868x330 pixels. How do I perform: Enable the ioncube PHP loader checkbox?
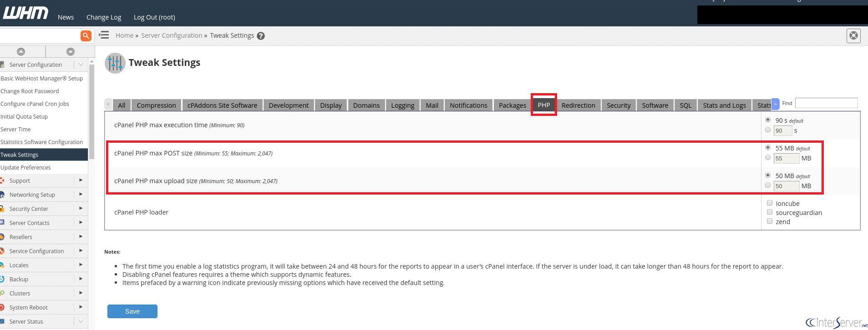click(x=770, y=203)
